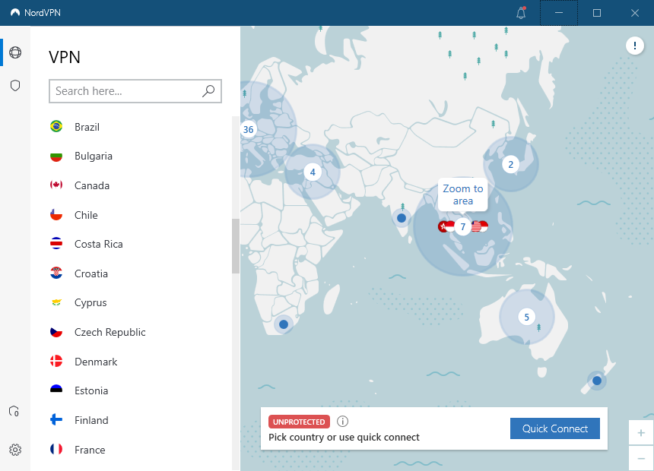Viewport: 654px width, 471px height.
Task: Open the timer shield icon in sidebar
Action: (15, 411)
